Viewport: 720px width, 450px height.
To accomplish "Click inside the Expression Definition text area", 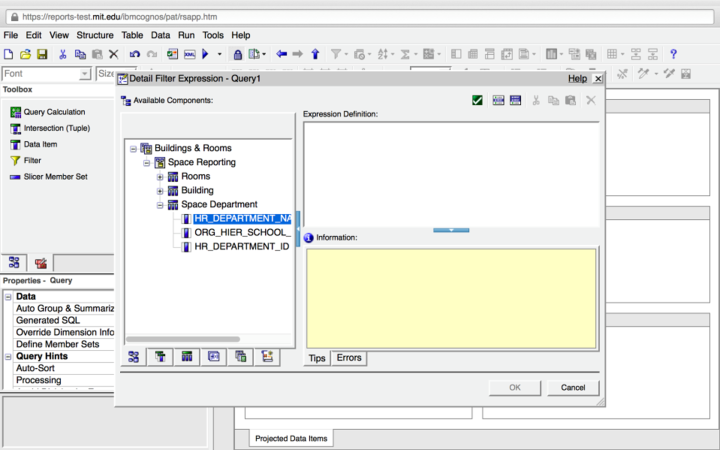I will coord(450,172).
